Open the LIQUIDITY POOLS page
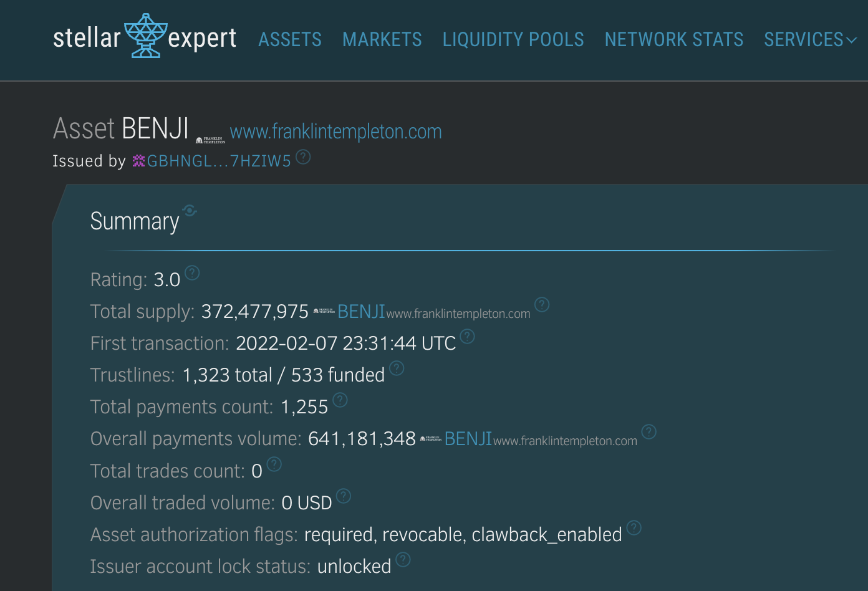Image resolution: width=868 pixels, height=591 pixels. [513, 39]
